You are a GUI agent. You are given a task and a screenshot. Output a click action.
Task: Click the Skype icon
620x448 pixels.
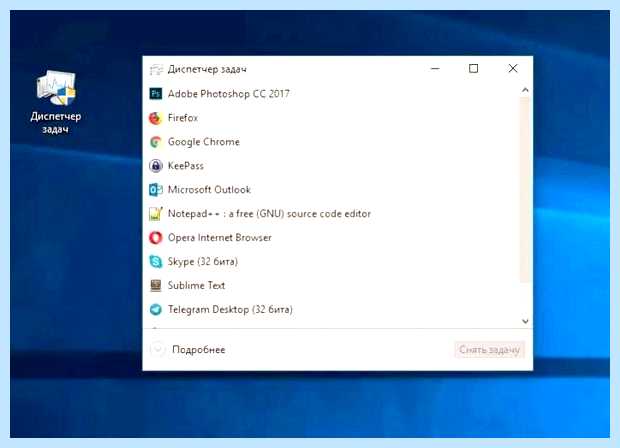pyautogui.click(x=155, y=261)
